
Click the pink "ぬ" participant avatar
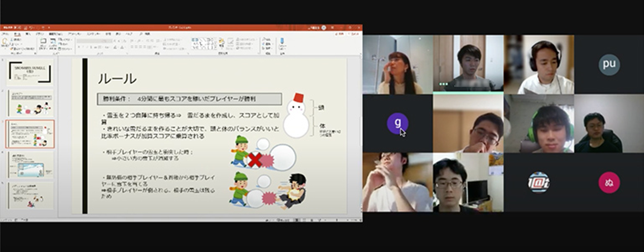click(x=609, y=183)
